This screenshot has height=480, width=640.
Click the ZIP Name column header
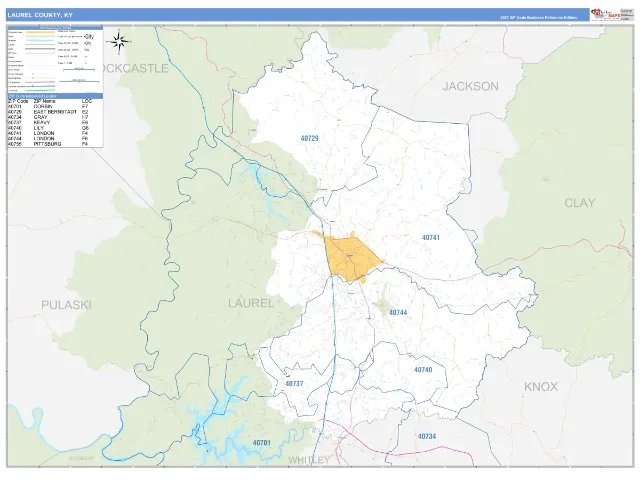44,101
